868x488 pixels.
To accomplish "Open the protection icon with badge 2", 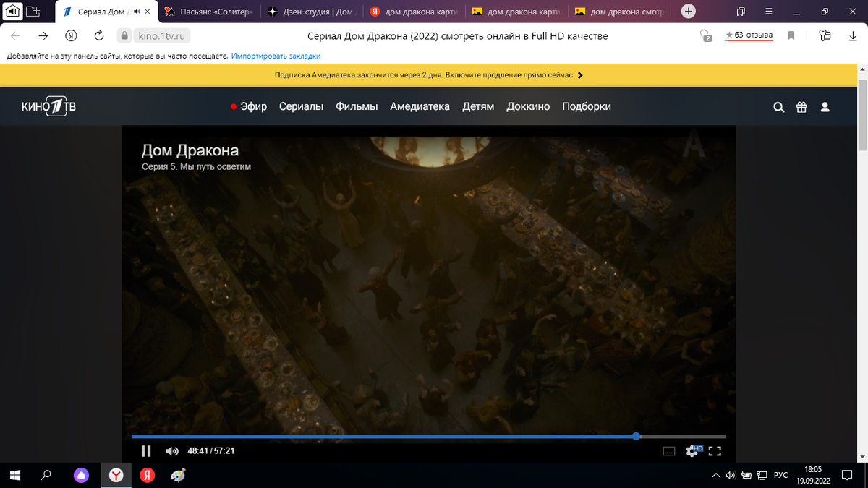I will click(x=706, y=36).
